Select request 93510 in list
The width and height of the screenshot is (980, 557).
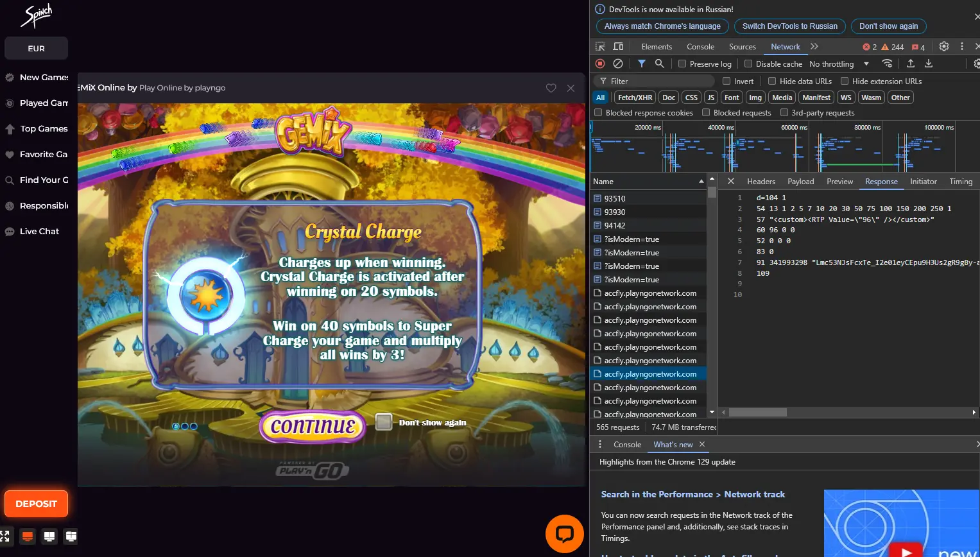click(x=648, y=198)
